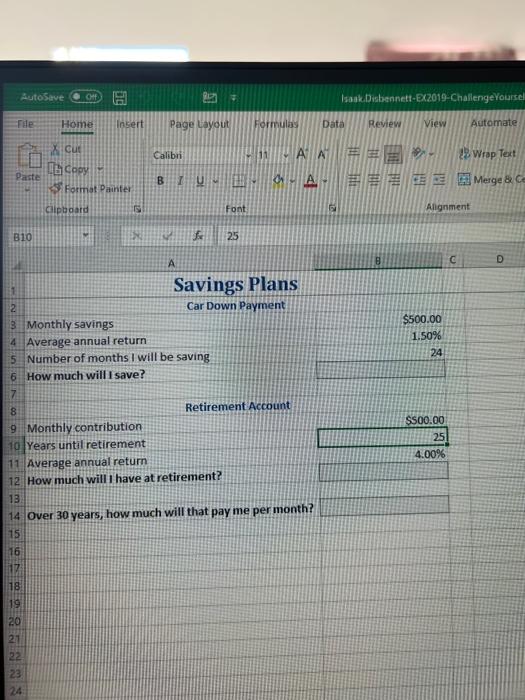Select cell showing 4.00% return
Image resolution: width=525 pixels, height=700 pixels.
coord(383,454)
